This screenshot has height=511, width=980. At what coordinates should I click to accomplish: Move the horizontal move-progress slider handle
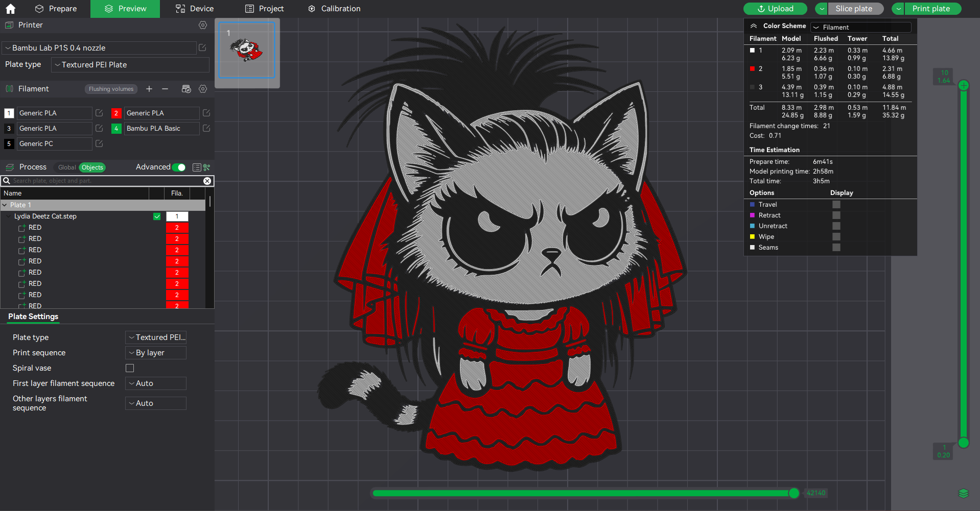pyautogui.click(x=794, y=493)
